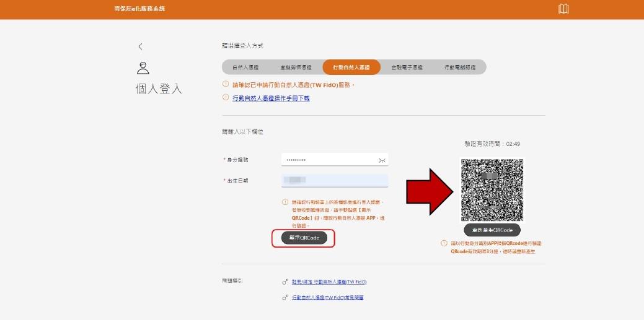Click info icon below 重新產生QRCode button
Screen dimensions: 644x320
pyautogui.click(x=444, y=243)
